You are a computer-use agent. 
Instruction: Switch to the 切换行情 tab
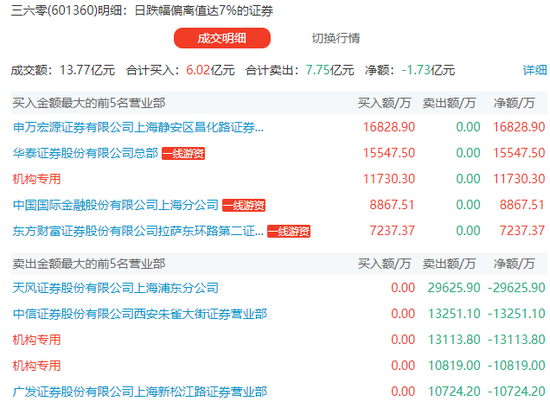pyautogui.click(x=336, y=38)
